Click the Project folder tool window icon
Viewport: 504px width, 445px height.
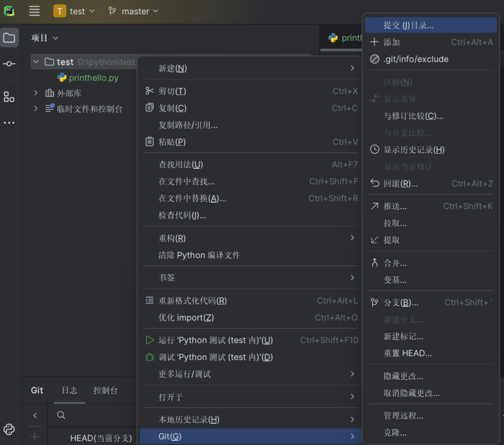tap(9, 38)
